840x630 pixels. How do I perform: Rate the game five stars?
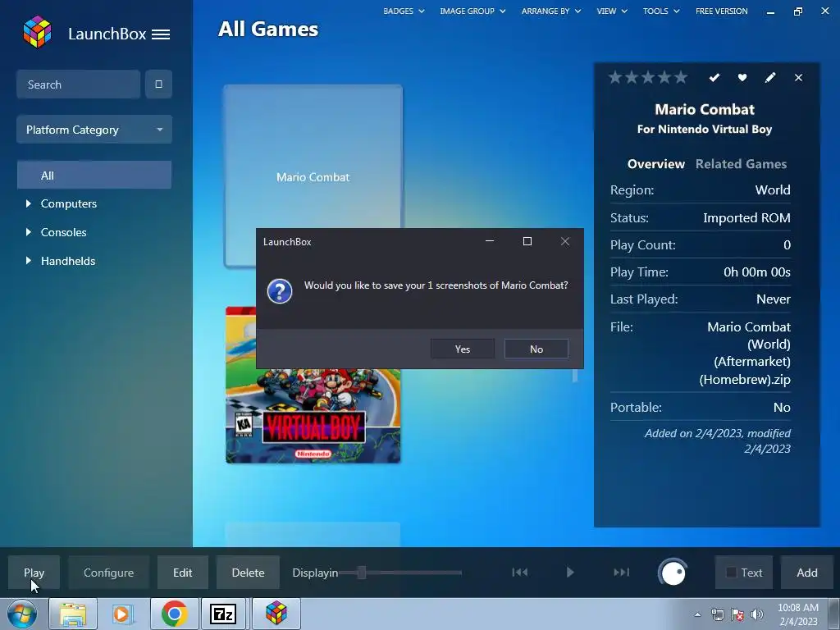(681, 78)
